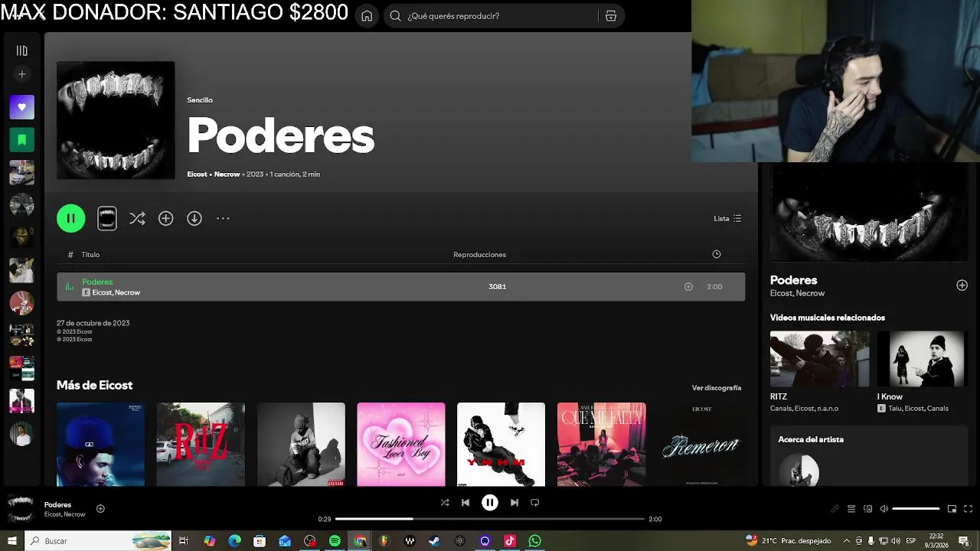Add now playing Poderes via right panel plus

[x=962, y=285]
